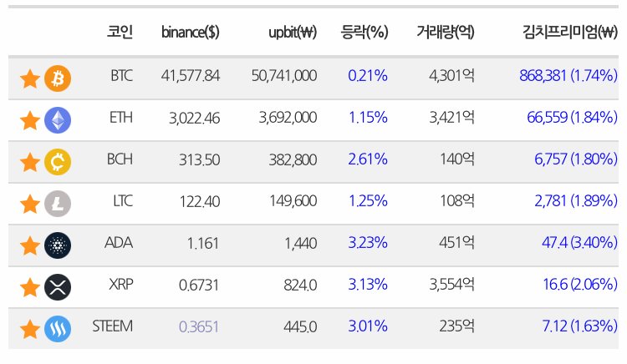
Task: Sort by 등락(%) column header
Action: (x=364, y=32)
